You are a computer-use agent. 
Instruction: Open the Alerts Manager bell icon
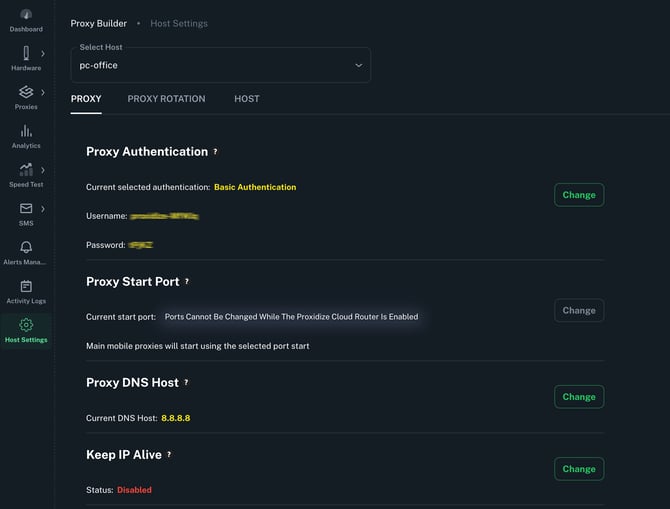pos(26,247)
